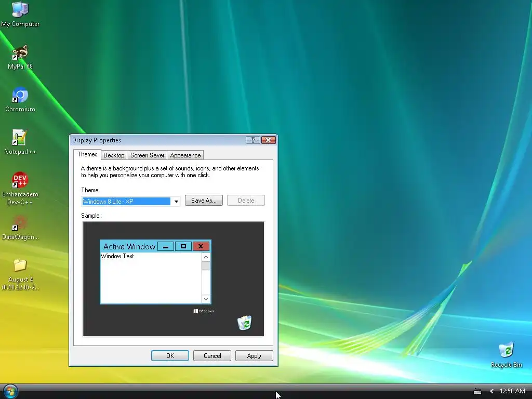
Task: Switch to the Screen Saver tab
Action: pos(147,155)
